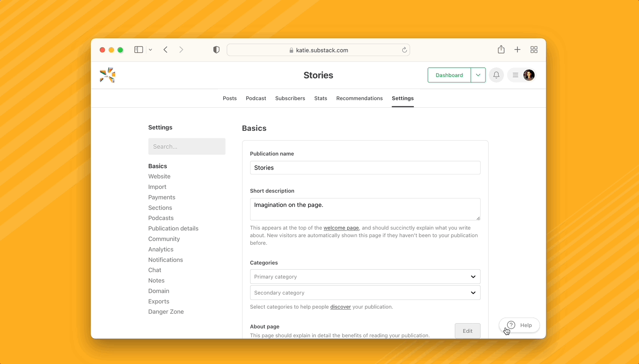Click the settings Search field
The width and height of the screenshot is (639, 364).
click(186, 146)
